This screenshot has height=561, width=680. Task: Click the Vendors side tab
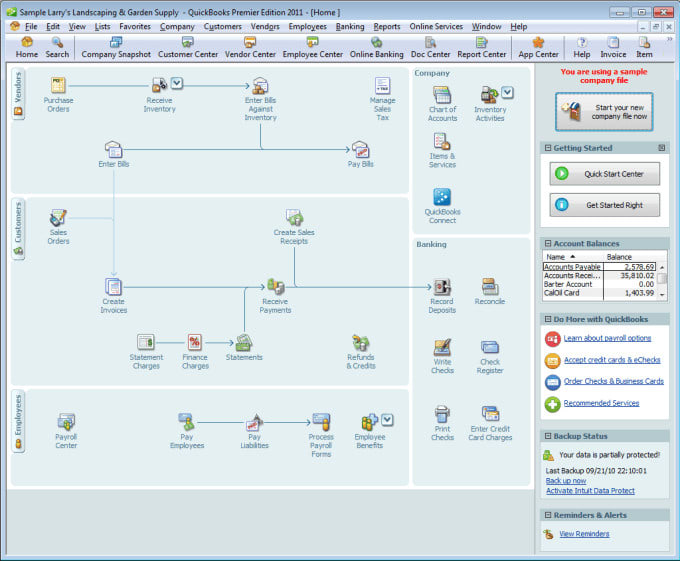[x=18, y=94]
